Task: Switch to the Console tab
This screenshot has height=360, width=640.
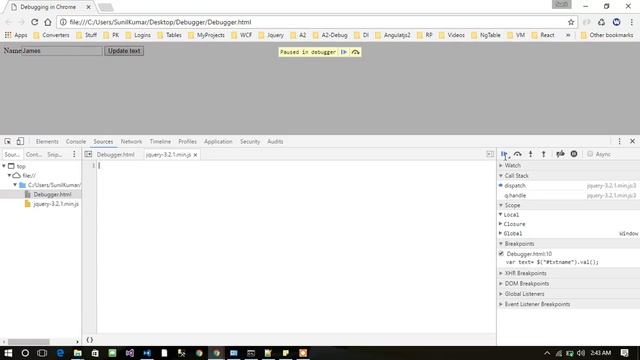Action: pyautogui.click(x=76, y=142)
